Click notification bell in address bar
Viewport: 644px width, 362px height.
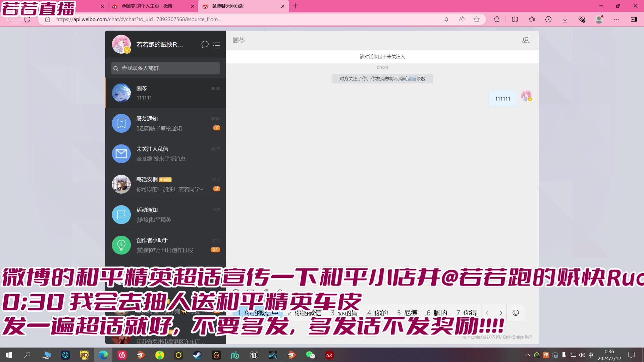[446, 19]
